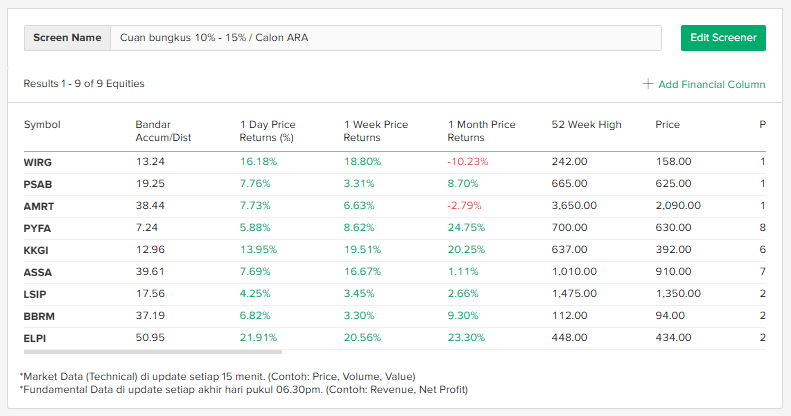Sort by 1 Week Price Returns header

375,131
